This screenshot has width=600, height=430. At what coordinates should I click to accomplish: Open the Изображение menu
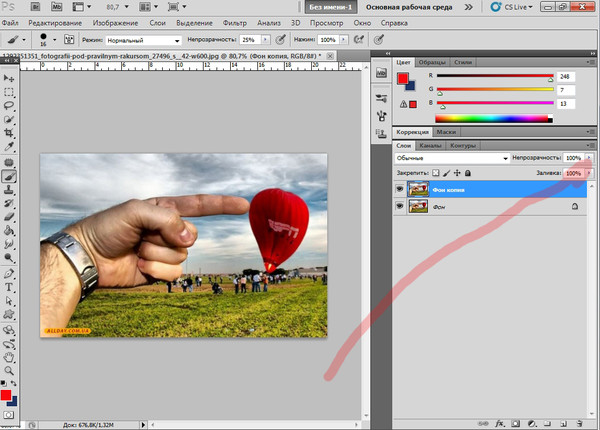pyautogui.click(x=115, y=23)
